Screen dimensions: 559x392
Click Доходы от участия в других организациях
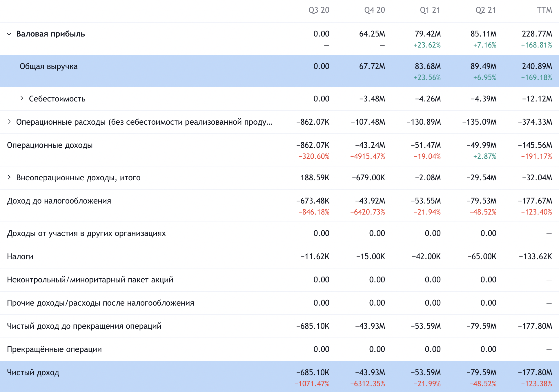click(86, 233)
